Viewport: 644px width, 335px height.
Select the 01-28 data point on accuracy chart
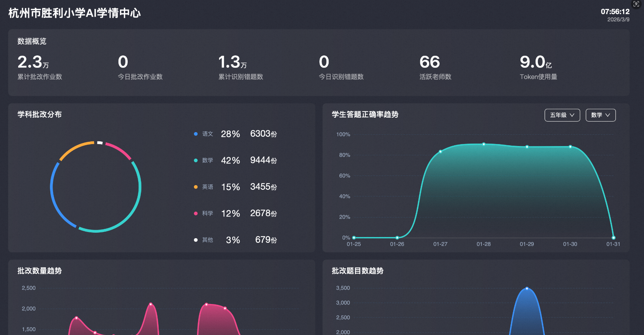coord(484,144)
